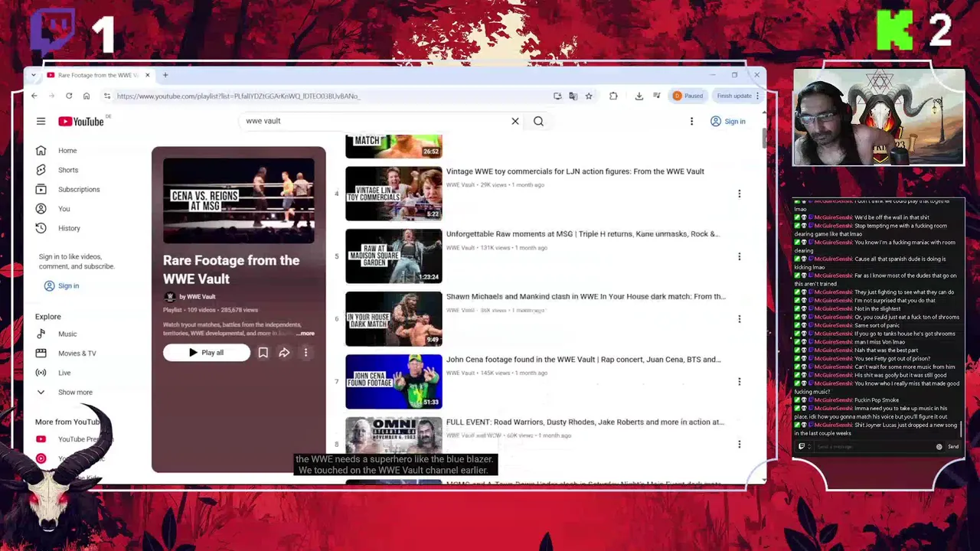Open You section in sidebar
The image size is (980, 551).
click(64, 209)
